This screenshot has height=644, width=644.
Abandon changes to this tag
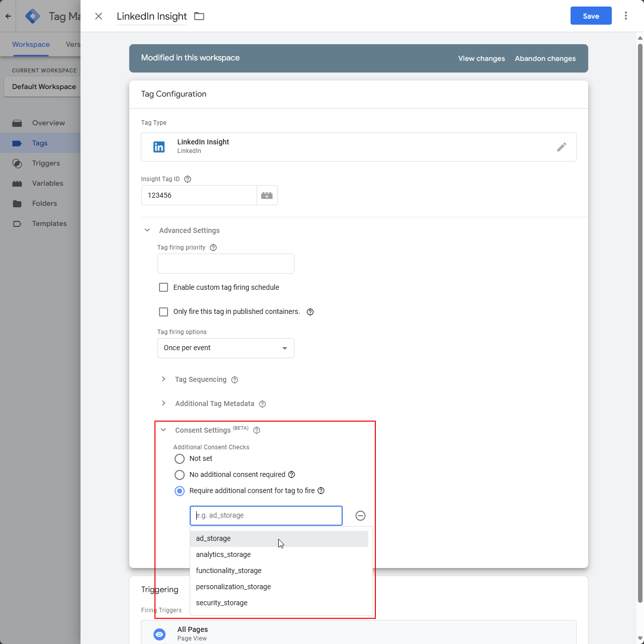[x=545, y=58]
